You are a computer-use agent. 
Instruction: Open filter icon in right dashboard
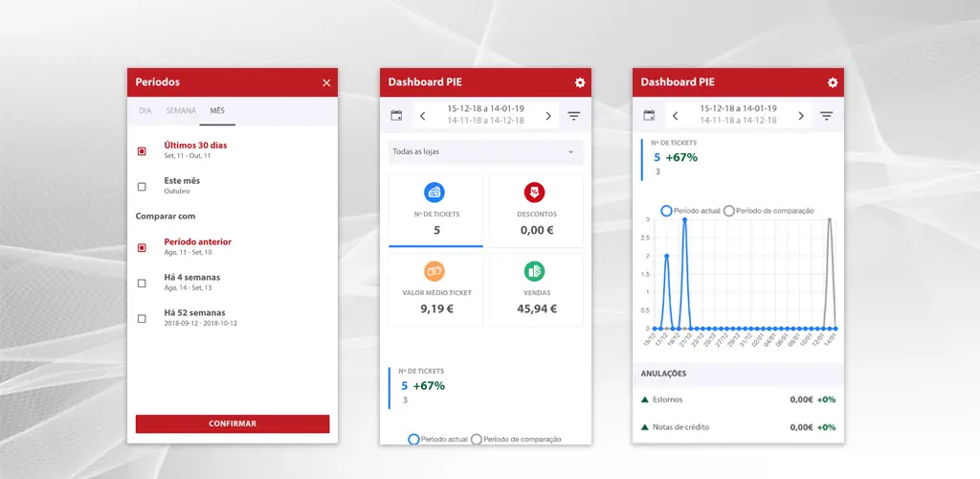826,116
